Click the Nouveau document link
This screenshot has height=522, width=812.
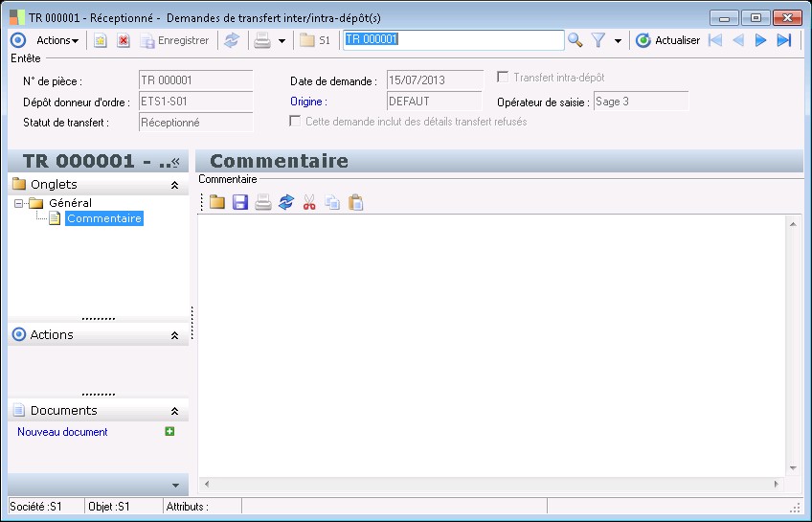point(62,432)
